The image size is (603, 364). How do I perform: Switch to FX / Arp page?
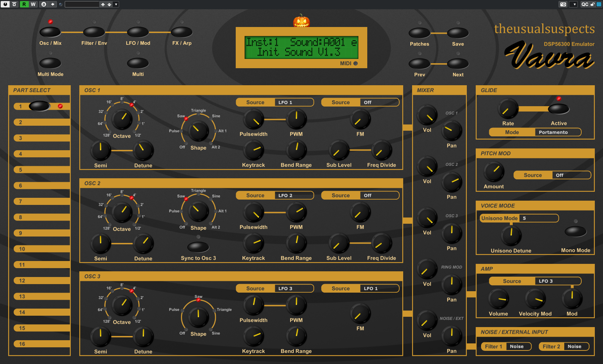182,32
